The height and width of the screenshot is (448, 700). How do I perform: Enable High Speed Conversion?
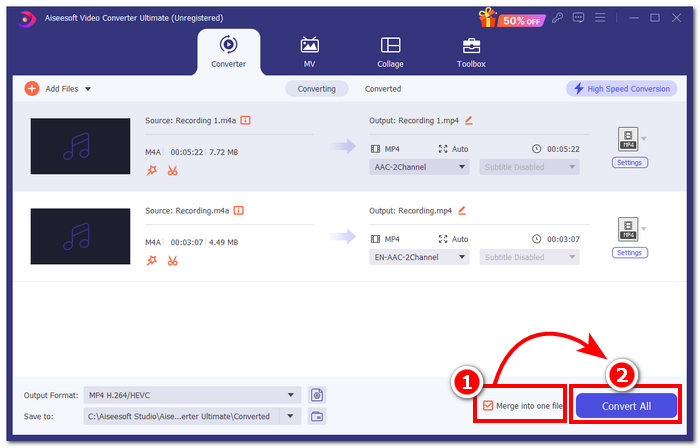621,89
